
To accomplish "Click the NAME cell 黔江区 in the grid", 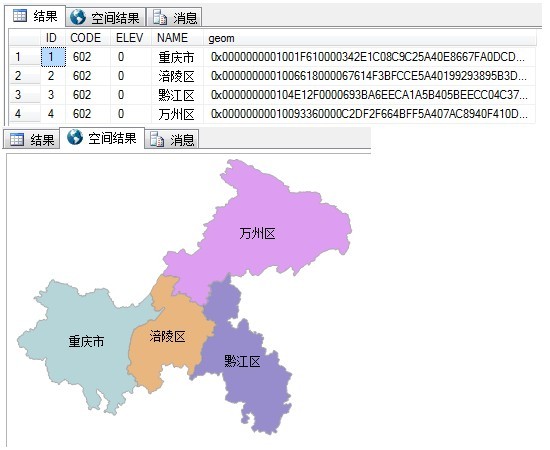I will tap(177, 95).
